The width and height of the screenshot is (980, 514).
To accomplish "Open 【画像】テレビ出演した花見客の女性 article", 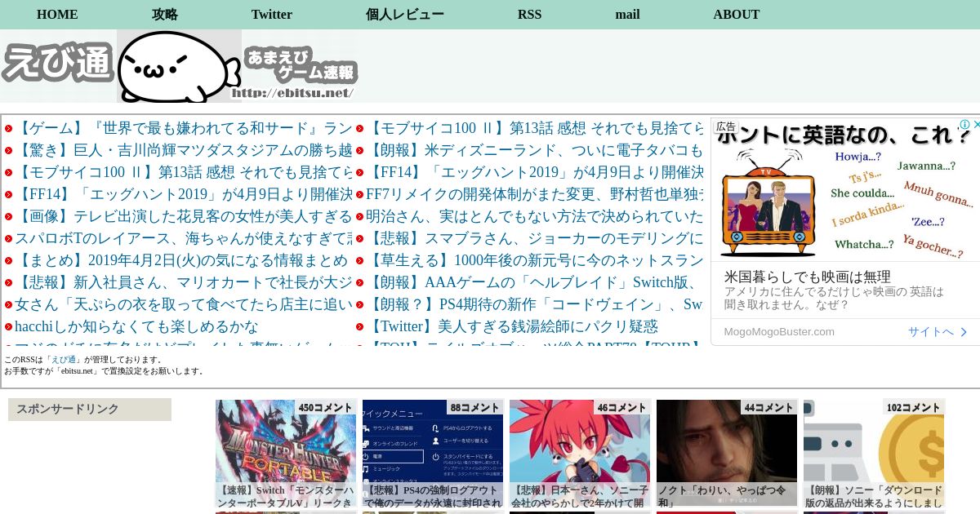I will tap(184, 216).
